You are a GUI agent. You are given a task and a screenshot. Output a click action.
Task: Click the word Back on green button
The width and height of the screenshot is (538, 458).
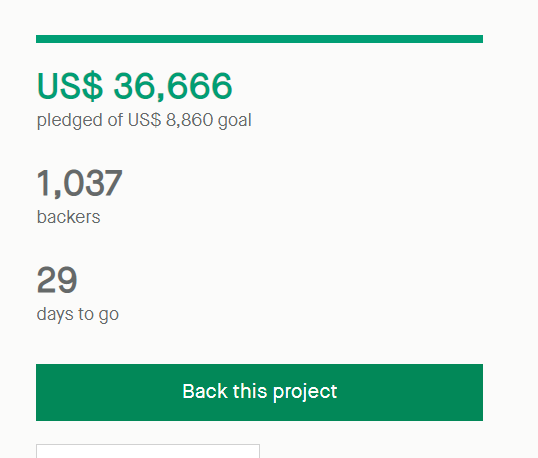tap(205, 391)
